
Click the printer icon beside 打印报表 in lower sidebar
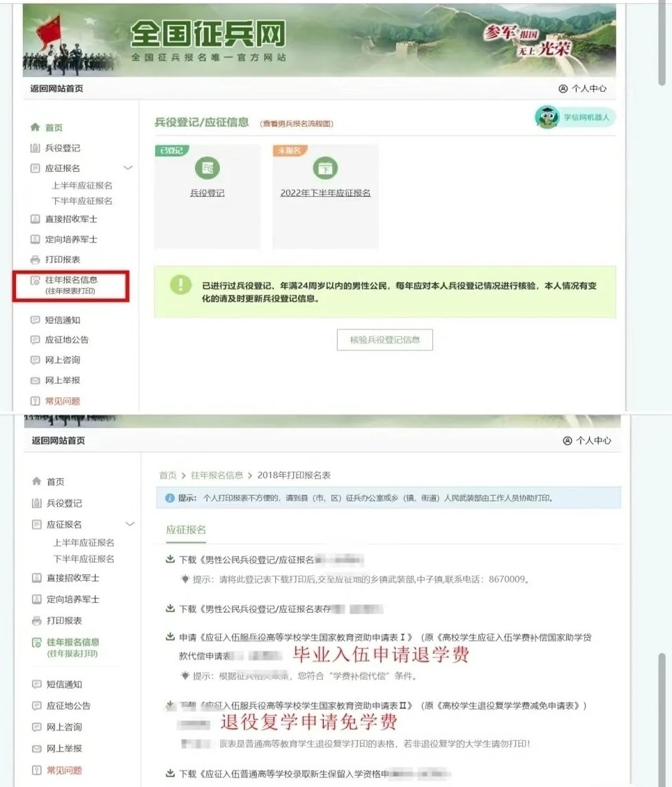[x=37, y=621]
